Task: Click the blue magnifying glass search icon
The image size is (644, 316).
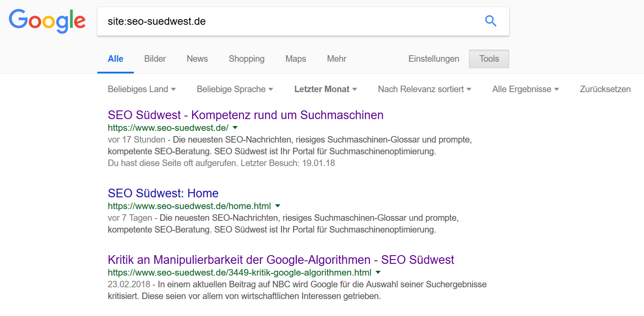Action: [491, 20]
